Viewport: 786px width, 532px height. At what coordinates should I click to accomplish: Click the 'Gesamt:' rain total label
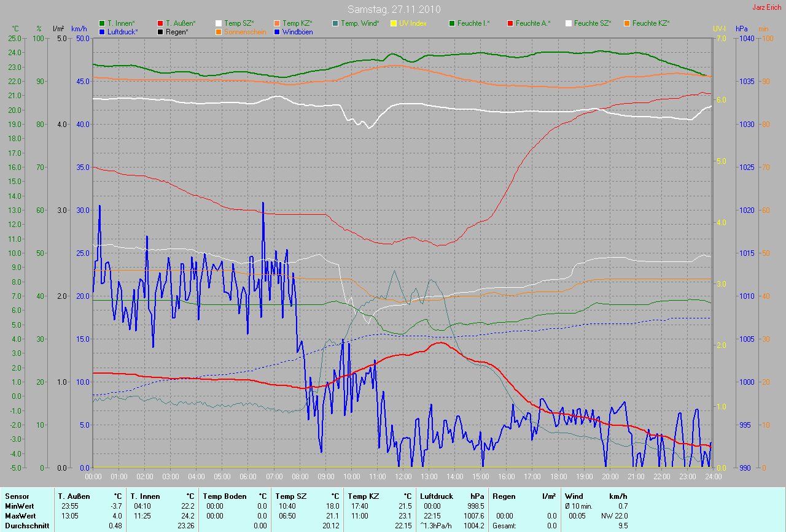pyautogui.click(x=504, y=526)
